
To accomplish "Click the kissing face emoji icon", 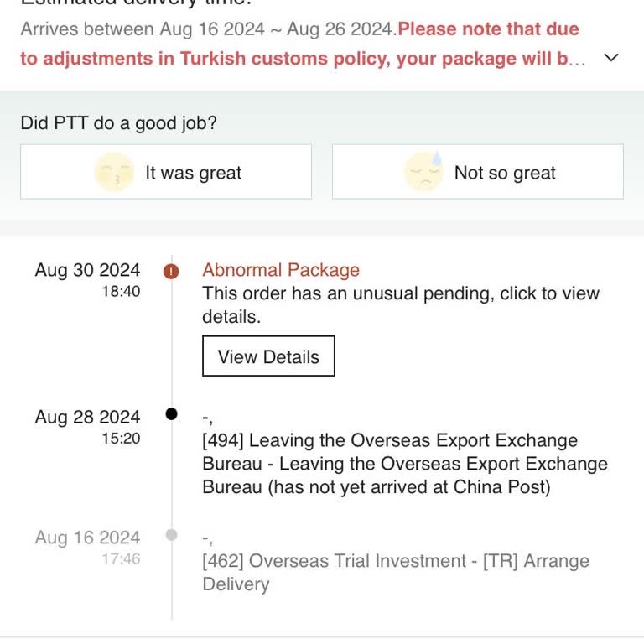I will coord(114,173).
